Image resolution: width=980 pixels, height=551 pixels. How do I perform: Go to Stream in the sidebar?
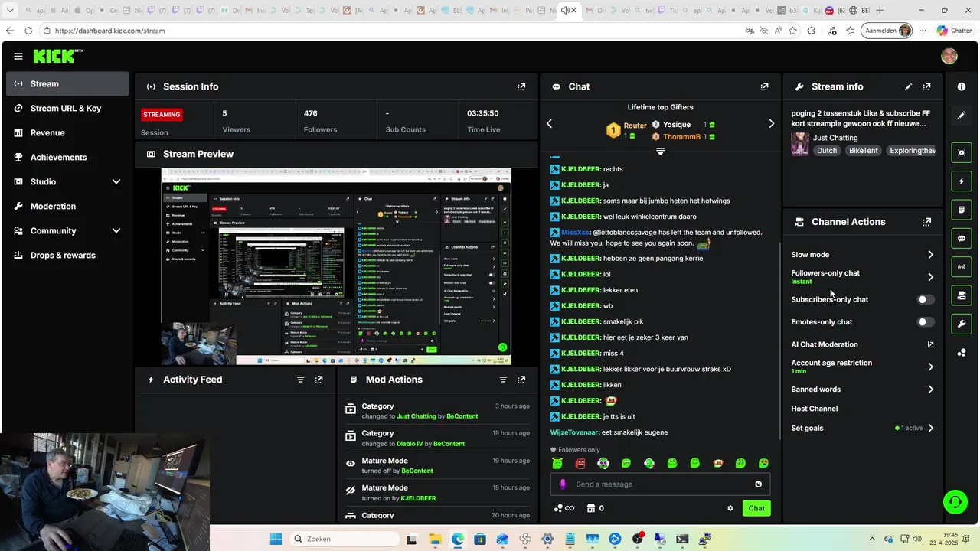pos(67,84)
